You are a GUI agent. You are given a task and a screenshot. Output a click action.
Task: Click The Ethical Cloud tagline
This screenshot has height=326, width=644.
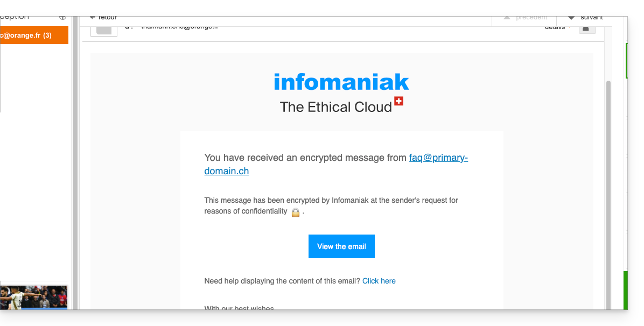pyautogui.click(x=335, y=107)
